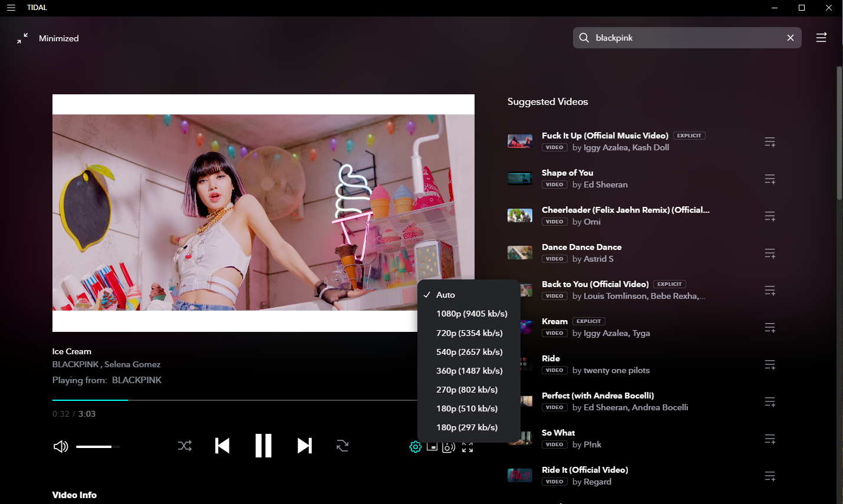Add Shape of You to queue
The height and width of the screenshot is (504, 843).
pos(770,179)
